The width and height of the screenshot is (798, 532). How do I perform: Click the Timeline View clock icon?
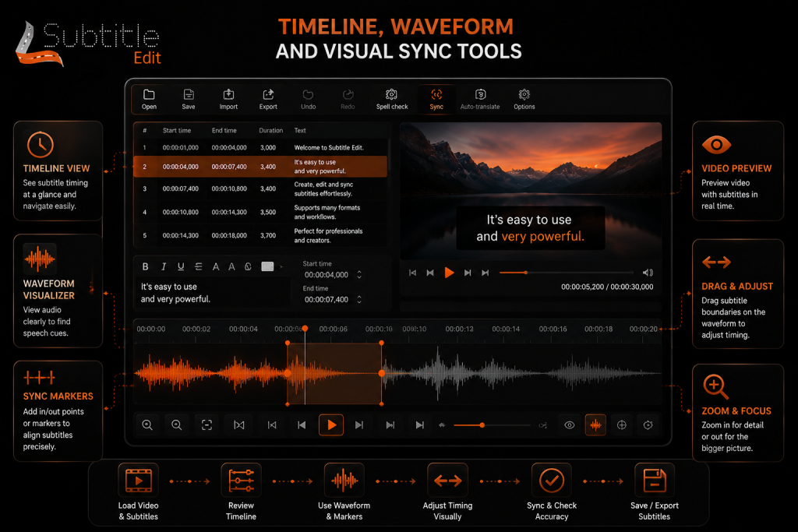coord(41,144)
